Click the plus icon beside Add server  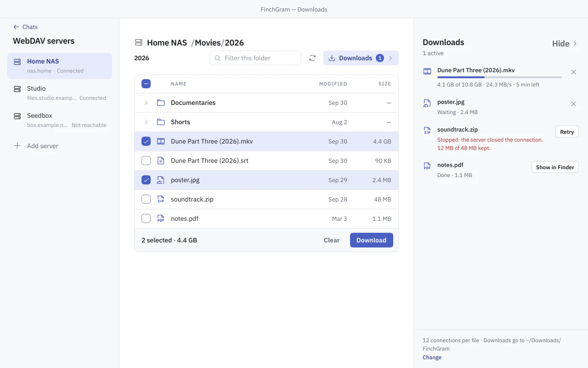(x=17, y=146)
